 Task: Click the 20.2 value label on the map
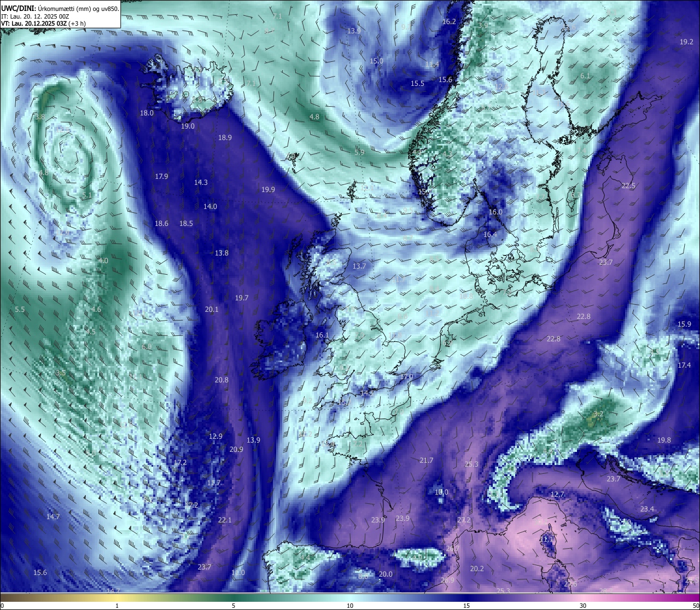pyautogui.click(x=477, y=569)
